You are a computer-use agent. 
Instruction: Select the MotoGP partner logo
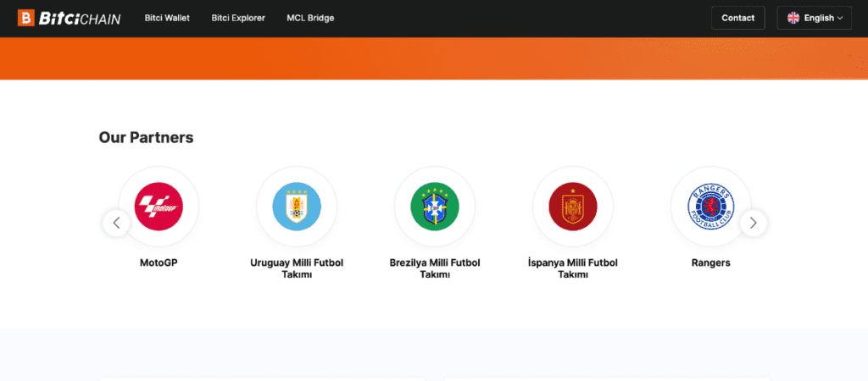(x=159, y=207)
